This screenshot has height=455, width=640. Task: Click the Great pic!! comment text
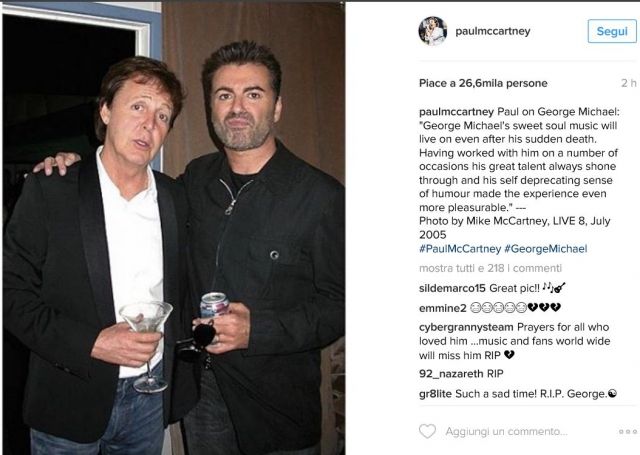click(x=517, y=290)
